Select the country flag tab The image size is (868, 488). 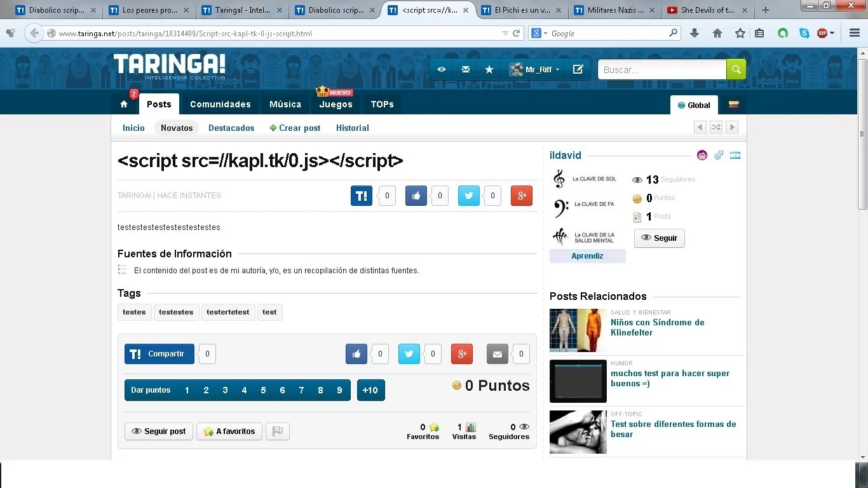tap(734, 105)
